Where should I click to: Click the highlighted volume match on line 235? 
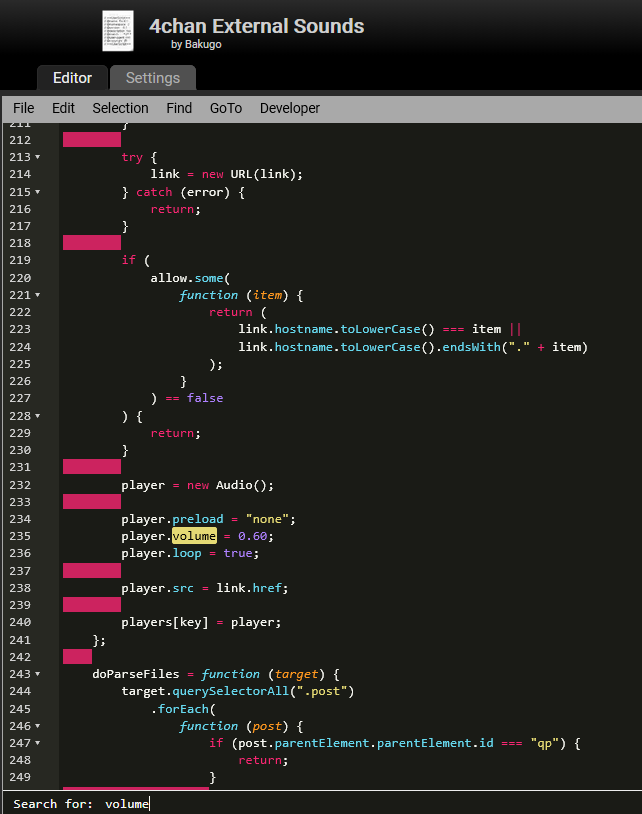195,536
